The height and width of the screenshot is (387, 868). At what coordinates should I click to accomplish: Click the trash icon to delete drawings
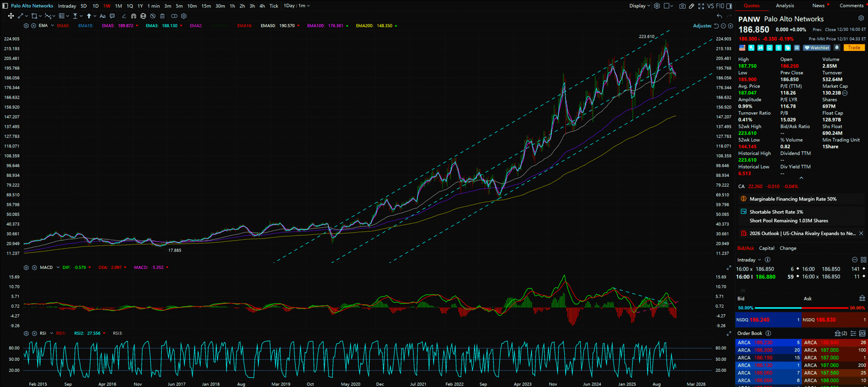[x=162, y=16]
